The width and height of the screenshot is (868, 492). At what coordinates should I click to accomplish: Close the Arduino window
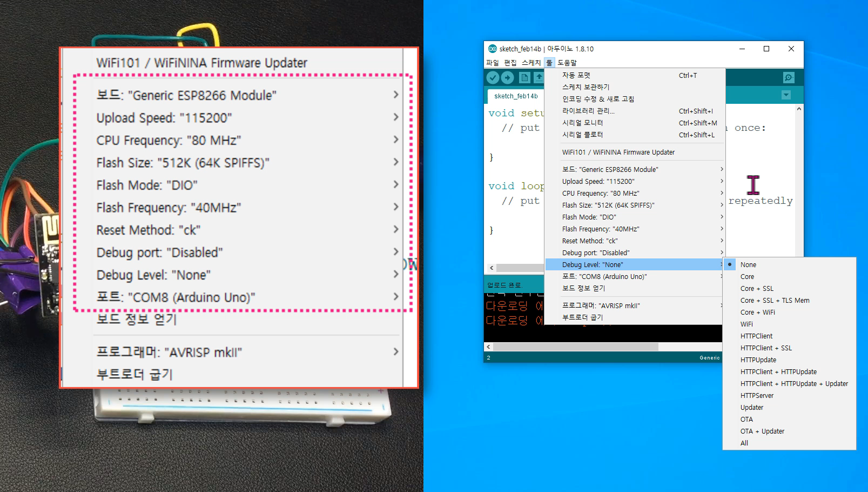click(791, 49)
